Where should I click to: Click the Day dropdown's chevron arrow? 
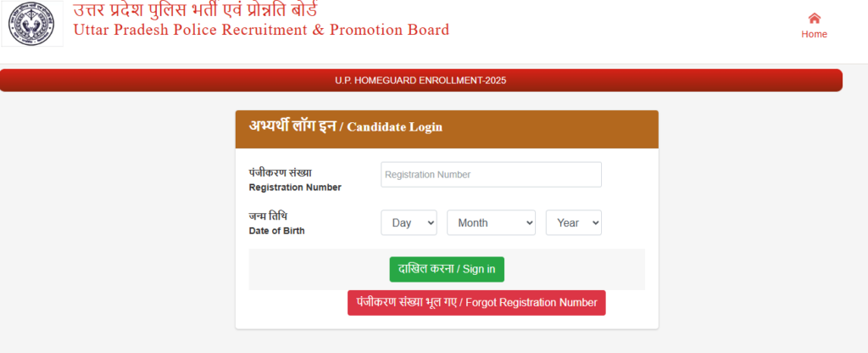(x=430, y=222)
